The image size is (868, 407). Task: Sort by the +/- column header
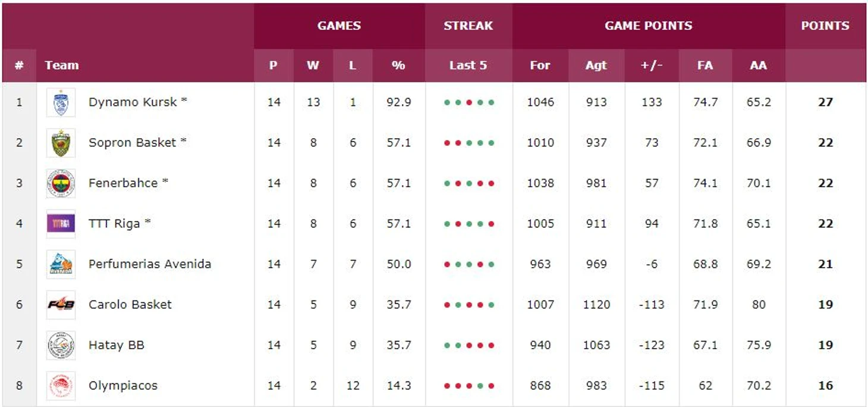(x=652, y=65)
